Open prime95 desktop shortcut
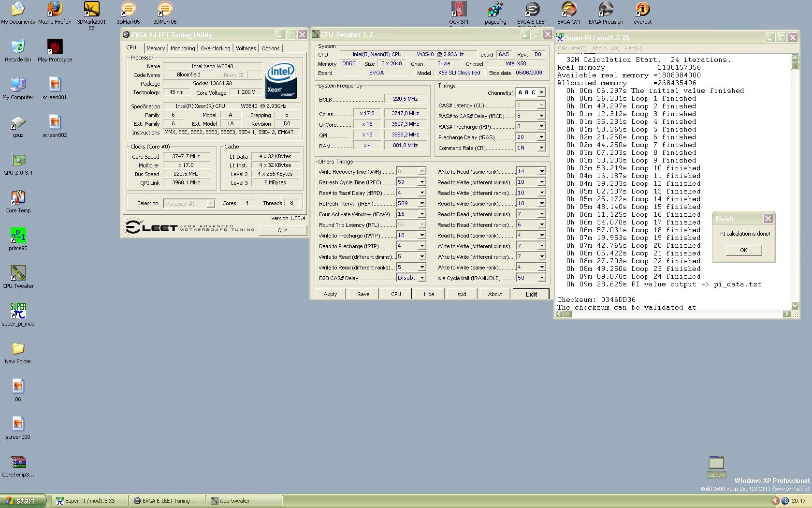 click(x=18, y=239)
